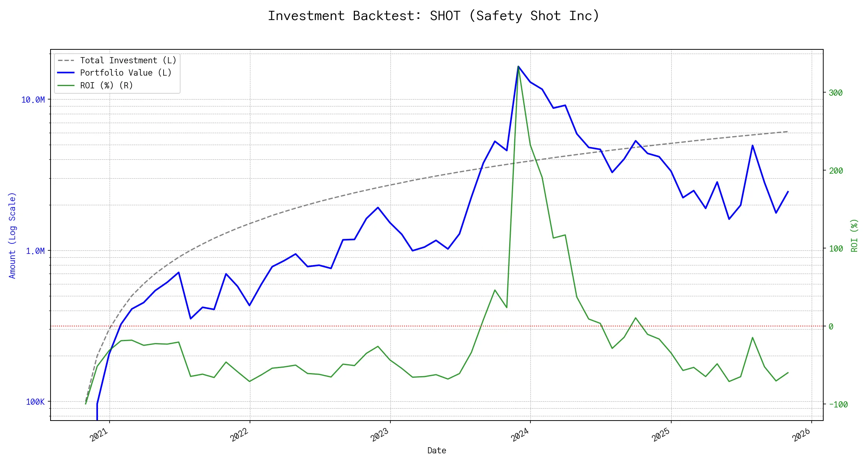This screenshot has width=868, height=463.
Task: Click the Portfolio Value legend entry
Action: pyautogui.click(x=125, y=73)
